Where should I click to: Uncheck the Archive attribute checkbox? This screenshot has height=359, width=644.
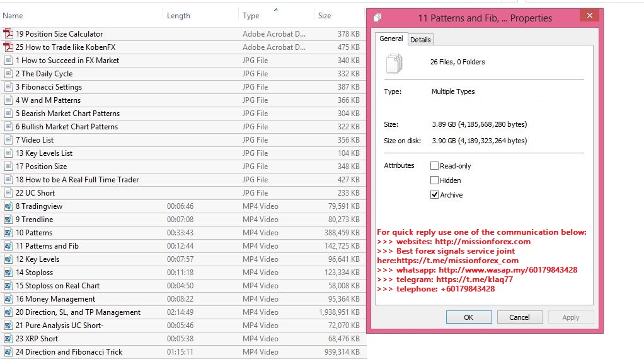[x=434, y=195]
